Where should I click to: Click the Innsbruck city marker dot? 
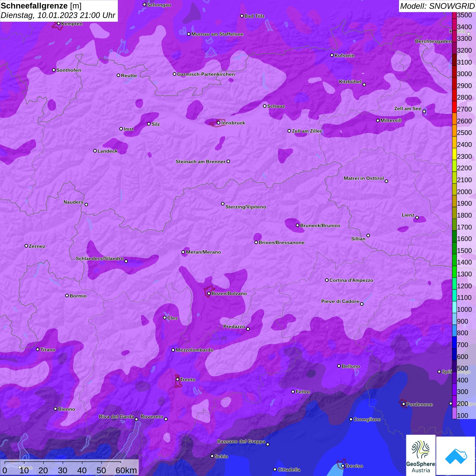pyautogui.click(x=219, y=123)
